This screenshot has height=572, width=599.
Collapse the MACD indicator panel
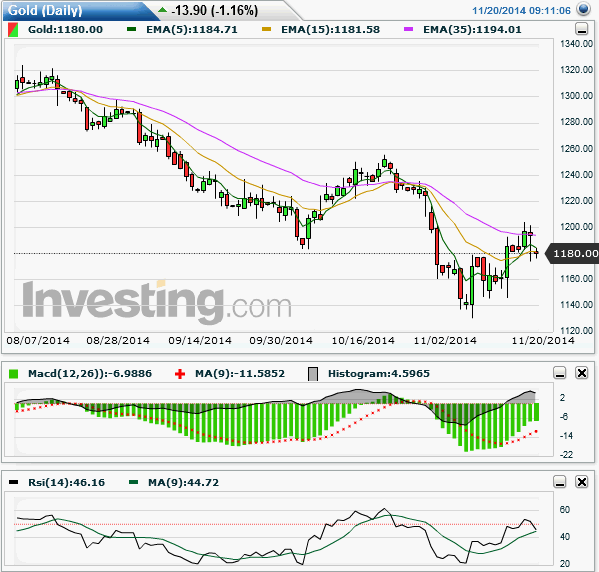tap(560, 373)
